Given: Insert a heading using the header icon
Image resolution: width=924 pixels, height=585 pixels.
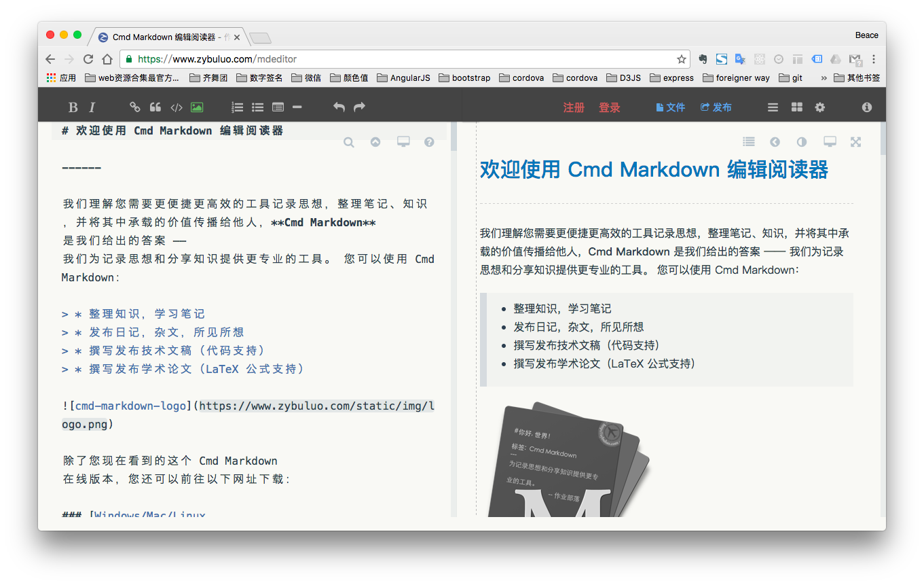Looking at the screenshot, I should click(x=278, y=107).
